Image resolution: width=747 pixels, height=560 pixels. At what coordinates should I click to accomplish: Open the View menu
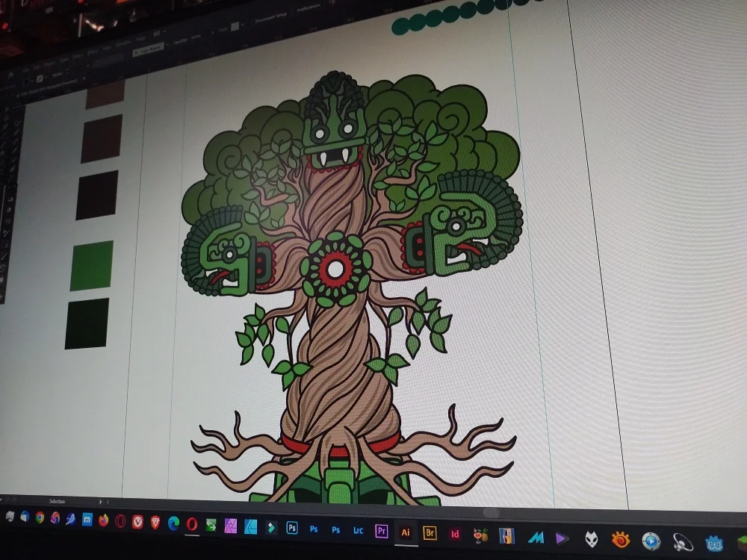tap(107, 48)
